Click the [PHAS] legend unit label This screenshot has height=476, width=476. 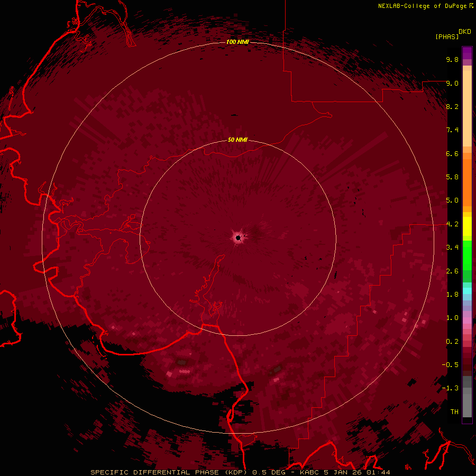coord(447,36)
